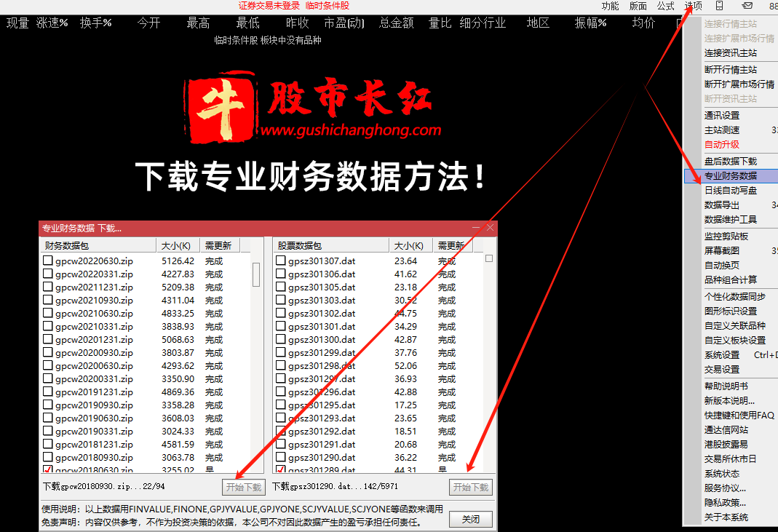Select the gpcw20201231.zip file name
Viewport: 778px width, 532px height.
94,339
